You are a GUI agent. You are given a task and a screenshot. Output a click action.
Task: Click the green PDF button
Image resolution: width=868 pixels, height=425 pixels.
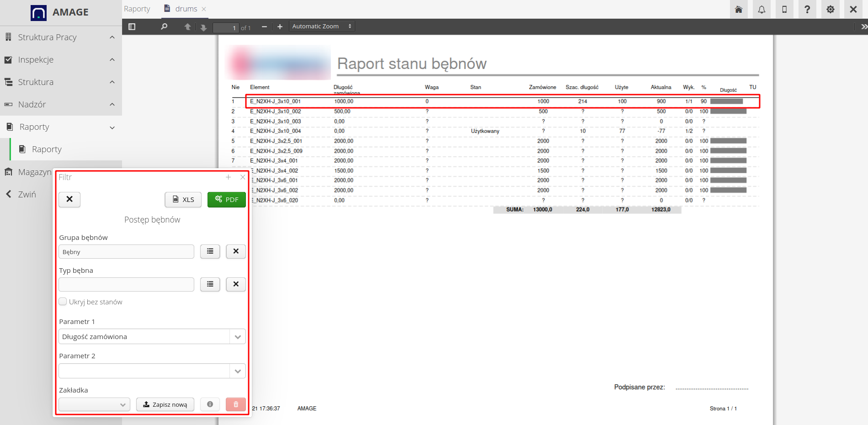[x=226, y=200]
